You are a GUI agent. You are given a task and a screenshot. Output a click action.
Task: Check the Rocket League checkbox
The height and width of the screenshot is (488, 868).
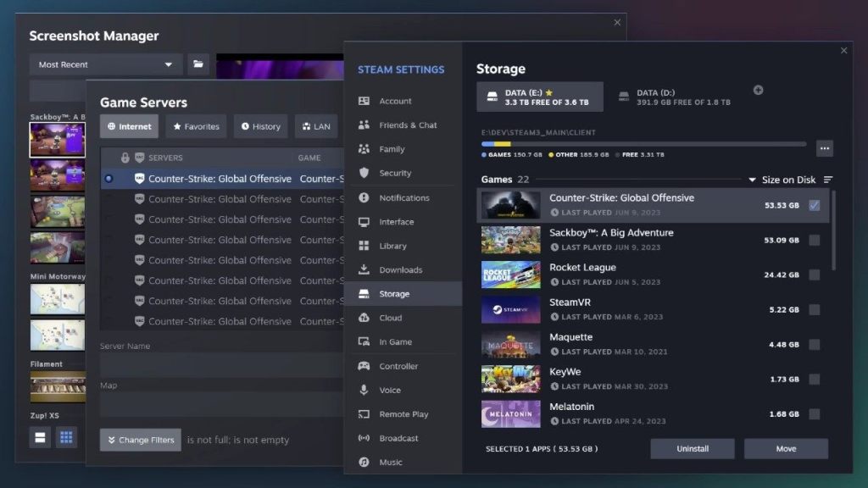(815, 275)
